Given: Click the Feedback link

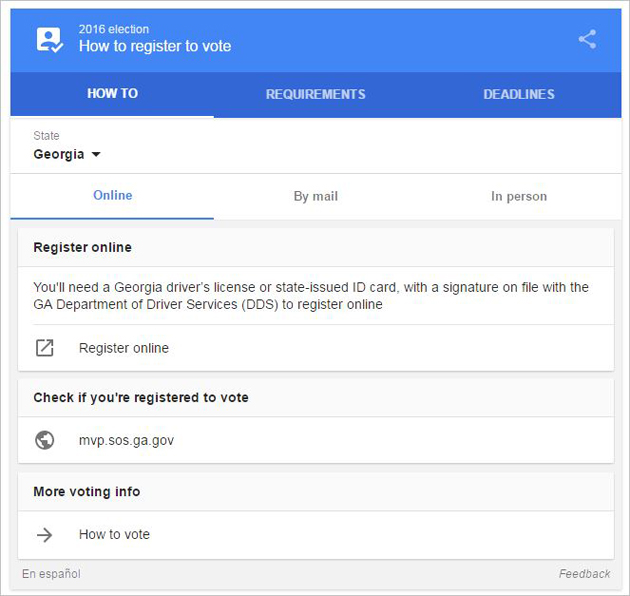Looking at the screenshot, I should click(x=584, y=574).
